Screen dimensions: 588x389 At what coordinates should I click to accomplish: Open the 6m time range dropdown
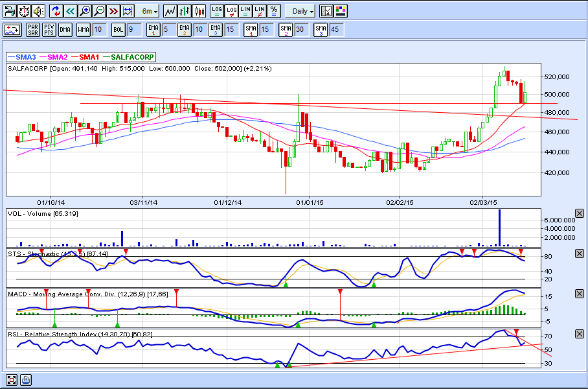[x=148, y=11]
